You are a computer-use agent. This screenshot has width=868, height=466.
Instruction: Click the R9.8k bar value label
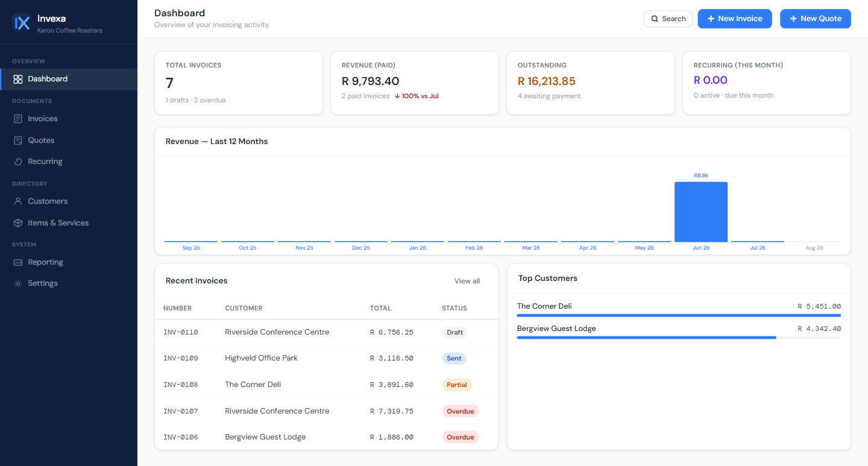(x=701, y=175)
